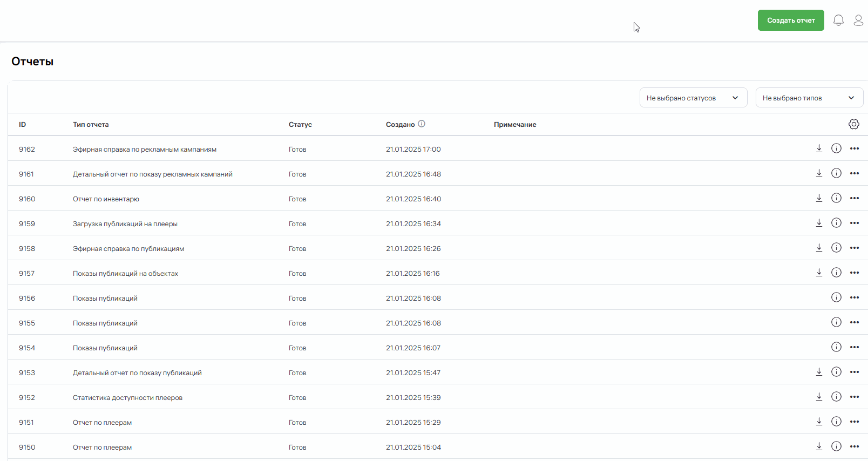Click info icon next to Создано header
This screenshot has width=868, height=461.
point(422,124)
